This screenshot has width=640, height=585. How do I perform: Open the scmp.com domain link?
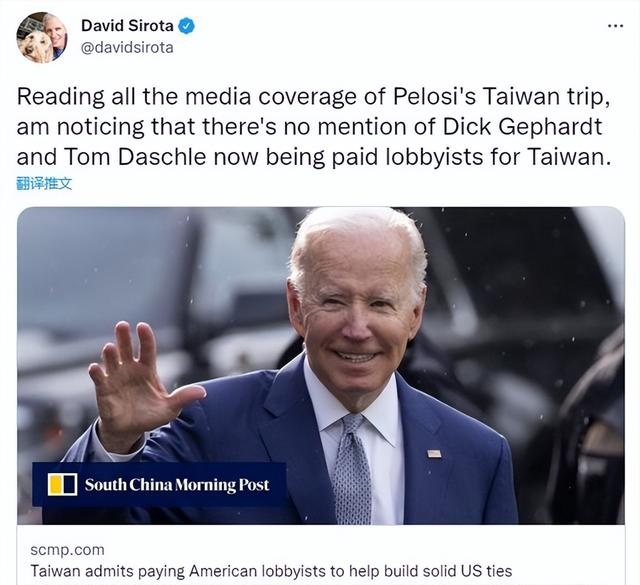point(67,549)
